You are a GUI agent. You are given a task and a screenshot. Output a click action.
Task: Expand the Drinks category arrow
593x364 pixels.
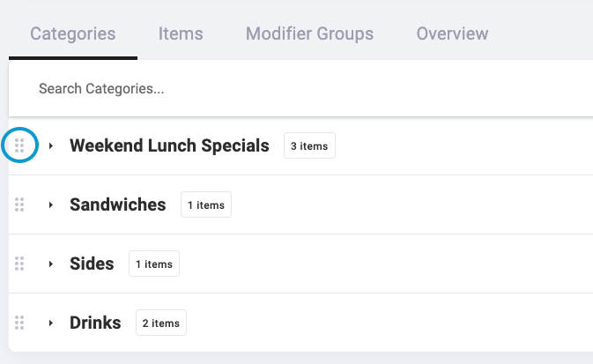click(51, 323)
